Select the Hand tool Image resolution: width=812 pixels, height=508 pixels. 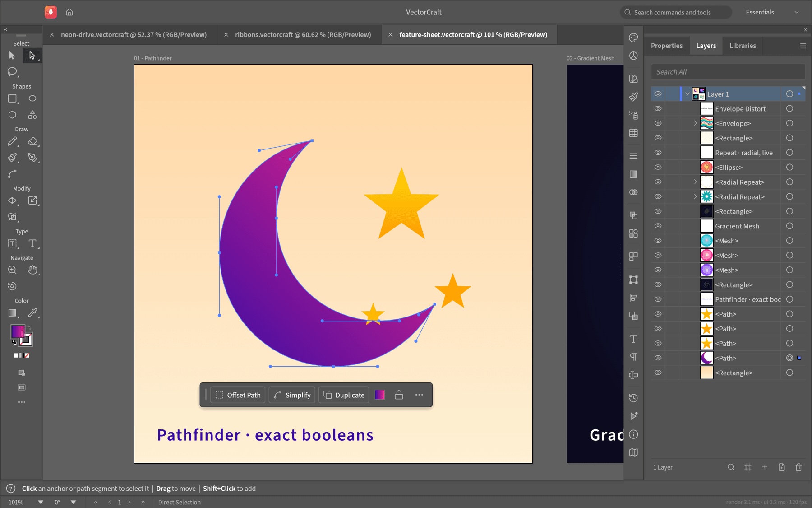click(32, 270)
